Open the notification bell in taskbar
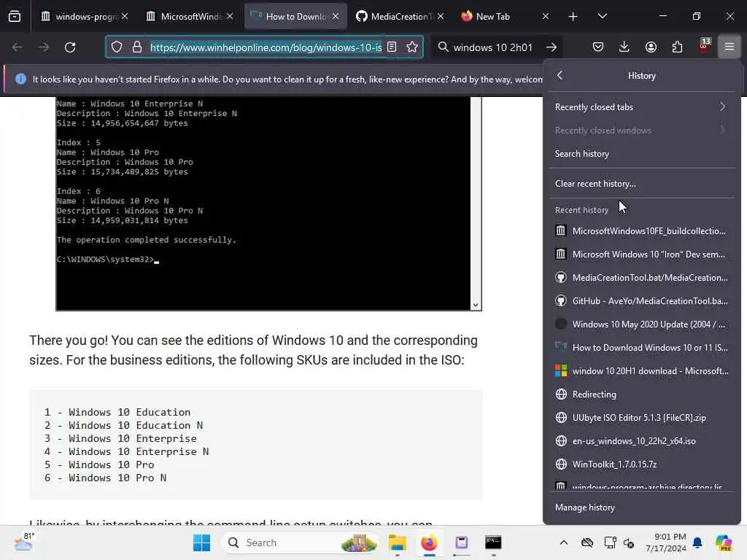The height and width of the screenshot is (560, 747). pyautogui.click(x=697, y=542)
